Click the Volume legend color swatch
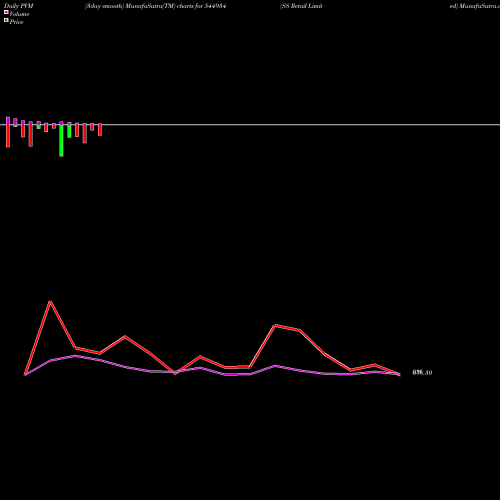This screenshot has width=500, height=500. coord(6,12)
